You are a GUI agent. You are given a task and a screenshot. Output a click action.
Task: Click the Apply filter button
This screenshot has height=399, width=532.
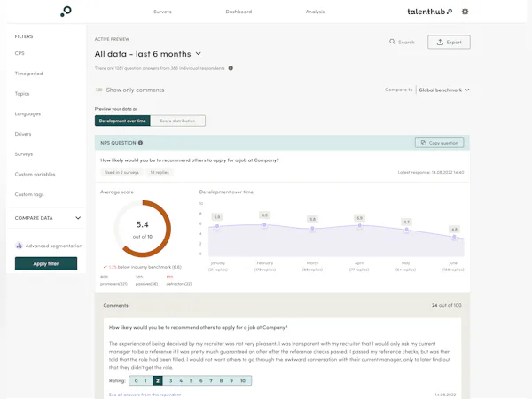click(46, 263)
